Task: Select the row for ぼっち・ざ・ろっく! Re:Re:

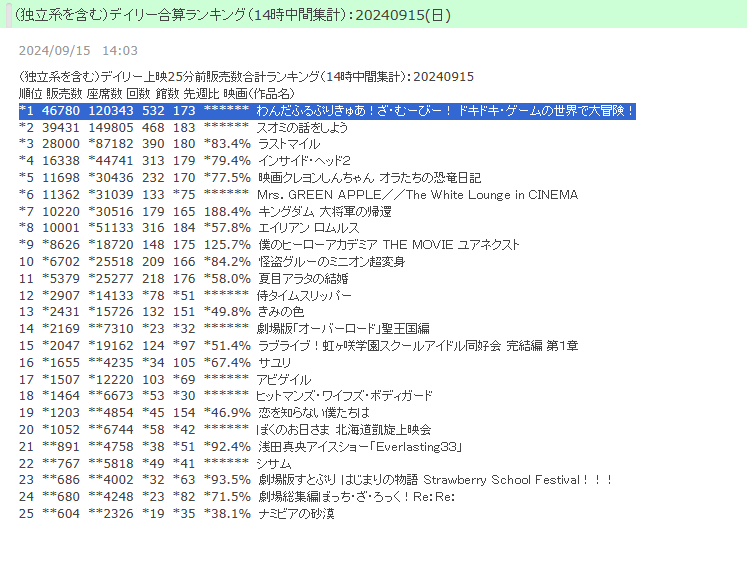Action: click(237, 497)
